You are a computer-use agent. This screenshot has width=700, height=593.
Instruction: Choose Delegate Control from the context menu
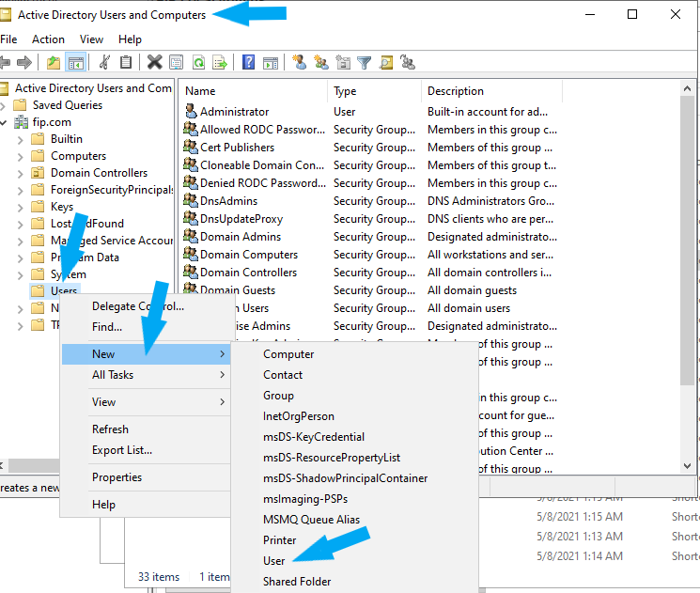click(x=145, y=306)
